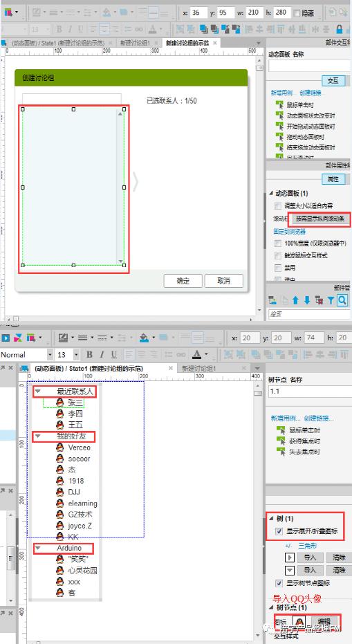Click the 编辑 button next to the node icon
Image resolution: width=352 pixels, height=644 pixels.
pyautogui.click(x=323, y=622)
